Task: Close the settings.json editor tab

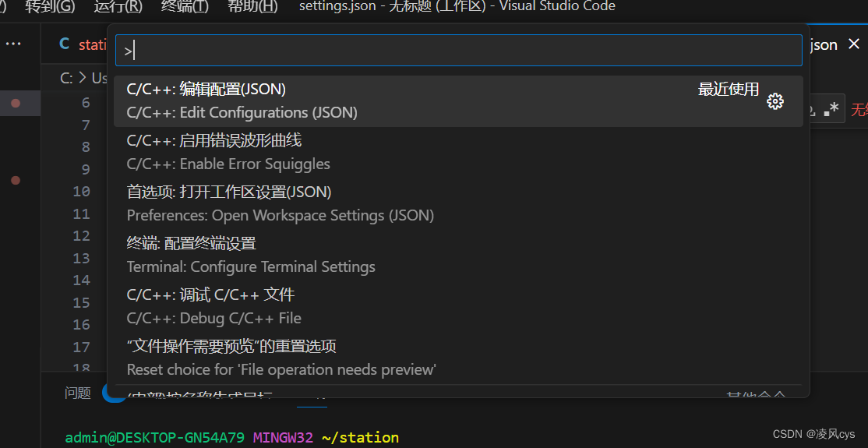Action: (x=854, y=45)
